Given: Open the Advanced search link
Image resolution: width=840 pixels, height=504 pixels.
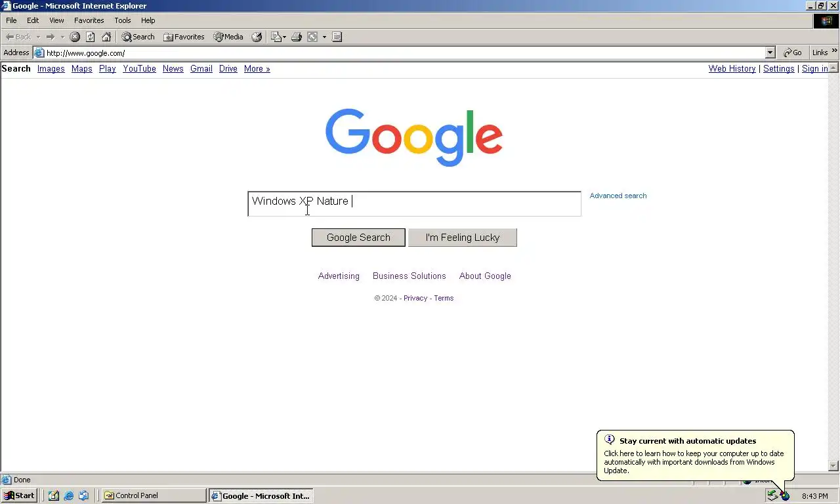Looking at the screenshot, I should coord(618,196).
